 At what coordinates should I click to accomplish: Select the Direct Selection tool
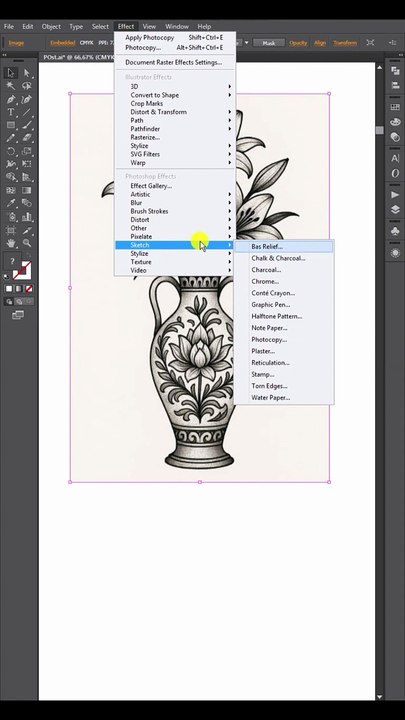pyautogui.click(x=27, y=73)
